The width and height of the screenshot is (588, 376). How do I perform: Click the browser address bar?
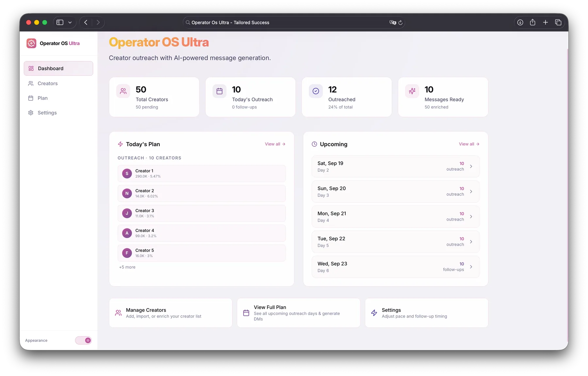[x=294, y=23]
